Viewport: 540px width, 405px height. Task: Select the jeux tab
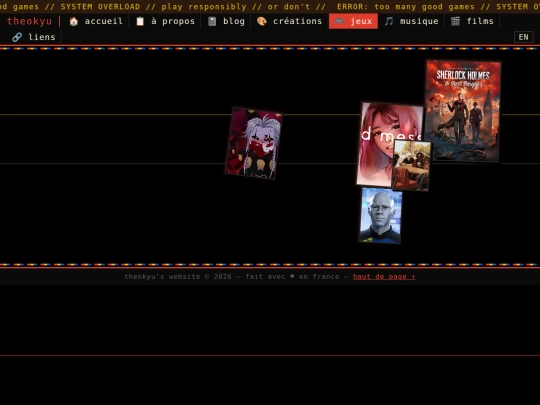click(x=353, y=21)
